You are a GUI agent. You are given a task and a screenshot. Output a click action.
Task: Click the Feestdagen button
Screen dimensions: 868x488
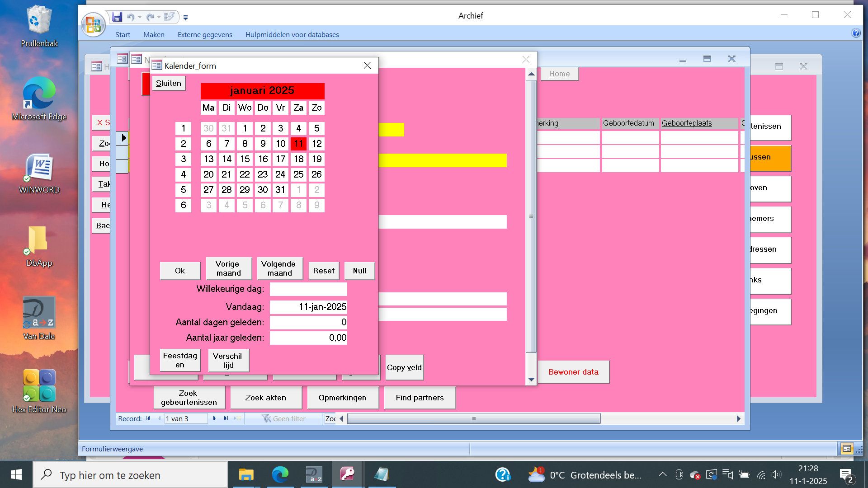click(x=180, y=360)
